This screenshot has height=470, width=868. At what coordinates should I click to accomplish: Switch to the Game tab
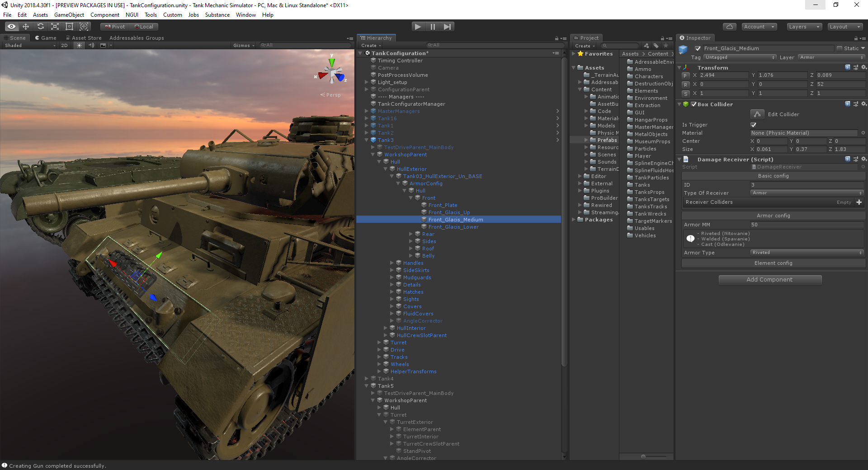(x=46, y=38)
